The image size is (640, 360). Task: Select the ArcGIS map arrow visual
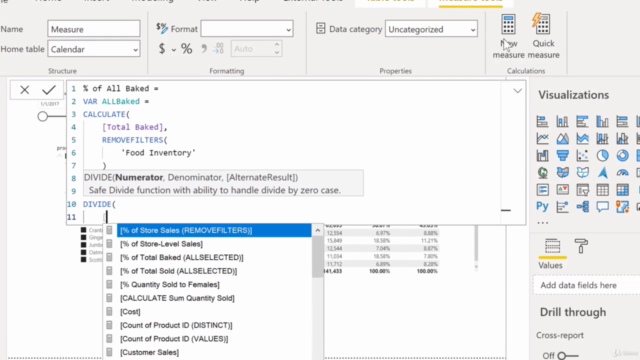pyautogui.click(x=602, y=173)
